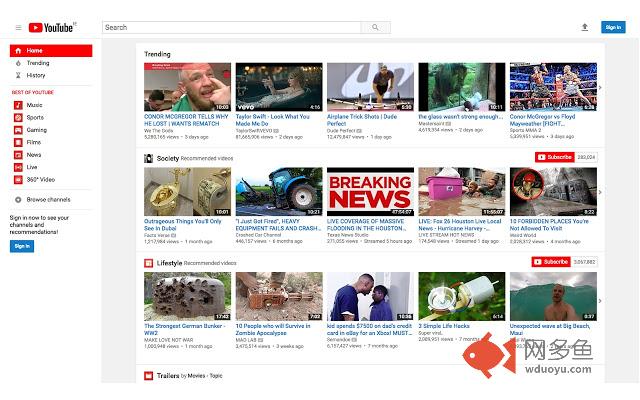Open Strongest German Bunker thumbnail
The image size is (640, 400).
(187, 296)
